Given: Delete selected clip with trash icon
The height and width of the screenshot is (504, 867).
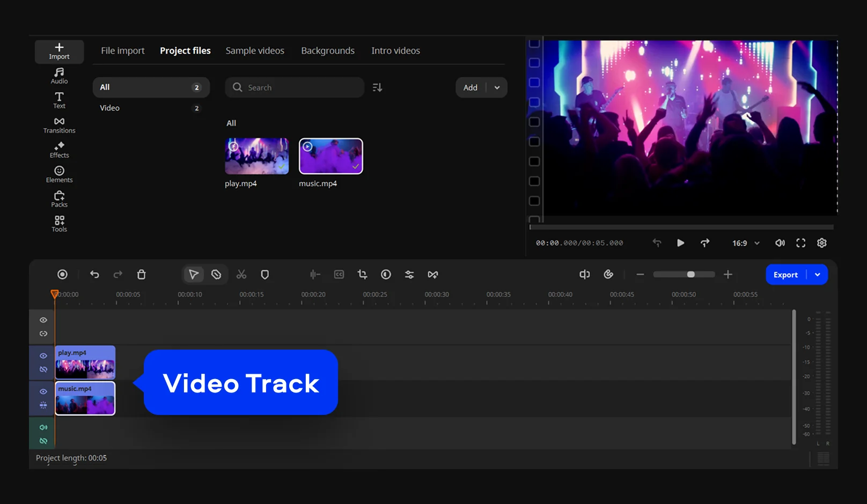Looking at the screenshot, I should [141, 275].
